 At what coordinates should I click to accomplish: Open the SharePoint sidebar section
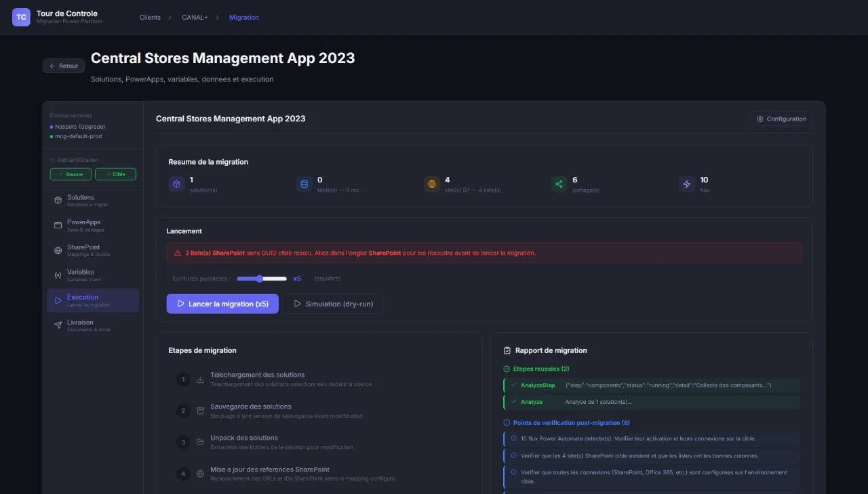tap(93, 251)
